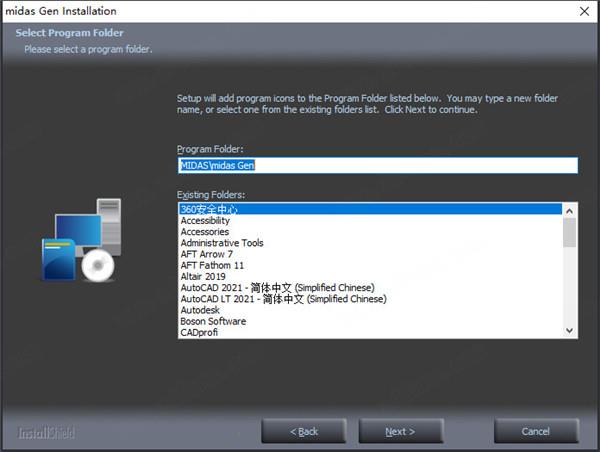The image size is (600, 452).
Task: Select Altair 2019 folder
Action: tap(370, 276)
